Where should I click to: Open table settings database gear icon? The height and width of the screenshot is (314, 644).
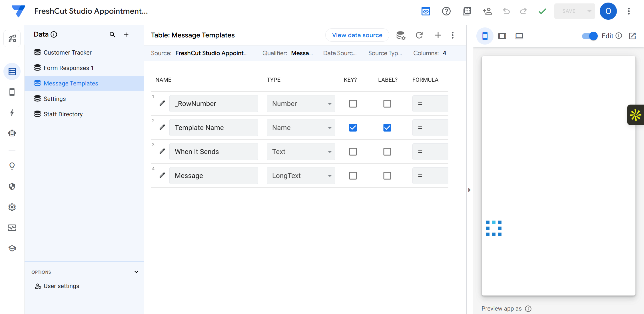click(x=401, y=35)
